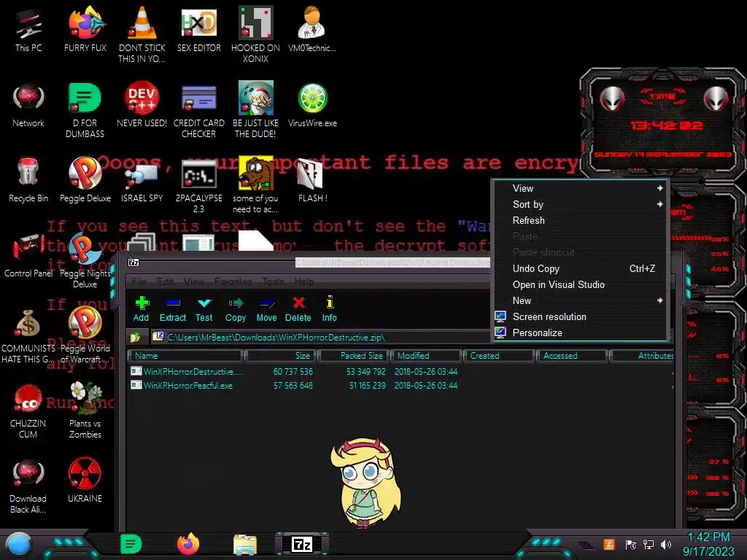Open the File menu in 7-Zip
Image resolution: width=747 pixels, height=560 pixels.
[139, 281]
